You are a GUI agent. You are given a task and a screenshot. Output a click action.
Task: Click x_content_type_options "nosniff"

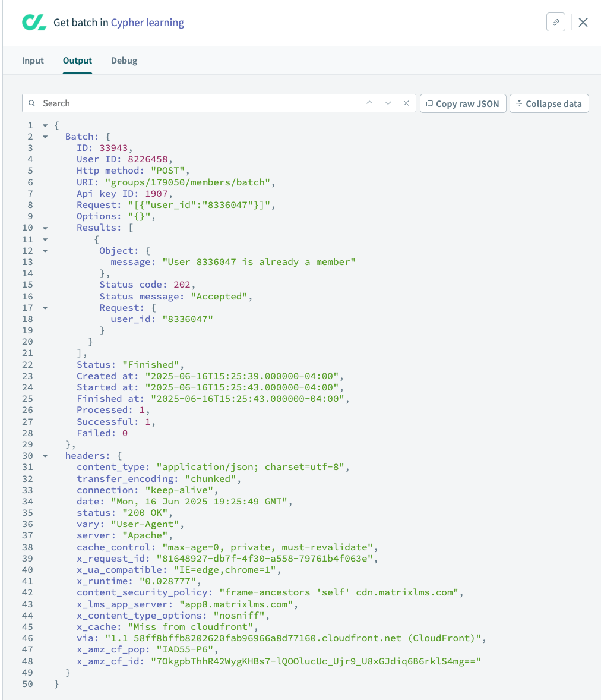[x=239, y=615]
